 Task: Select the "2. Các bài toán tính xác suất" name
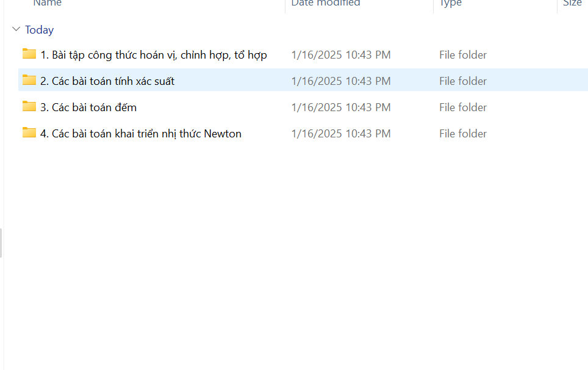point(107,81)
